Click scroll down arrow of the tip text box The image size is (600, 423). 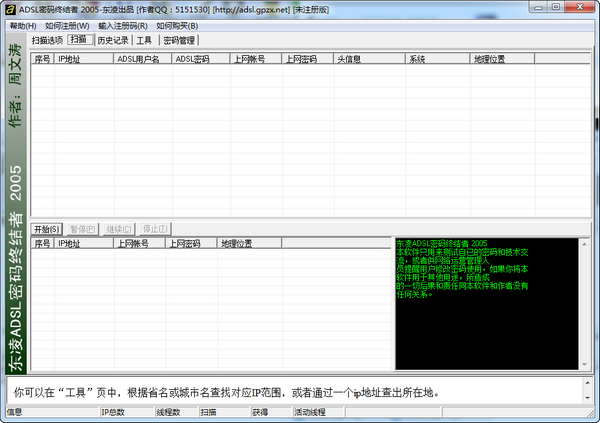coord(588,398)
